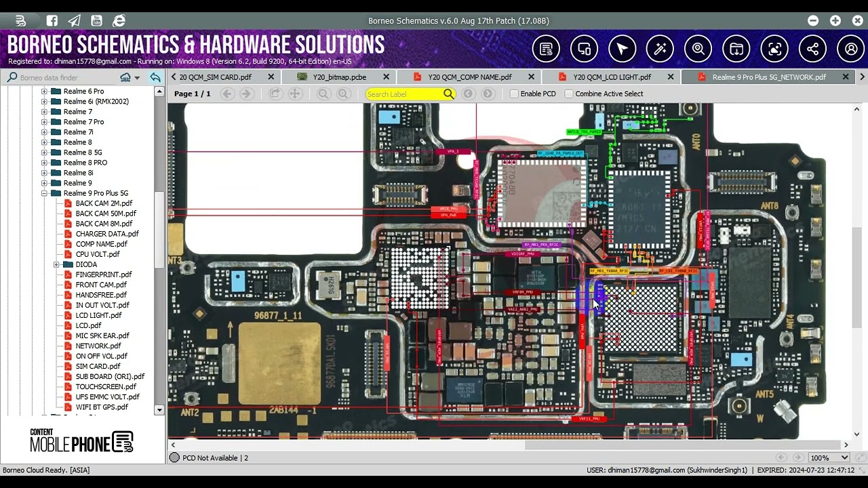This screenshot has height=488, width=868.
Task: Zoom in on the schematic
Action: click(x=343, y=94)
